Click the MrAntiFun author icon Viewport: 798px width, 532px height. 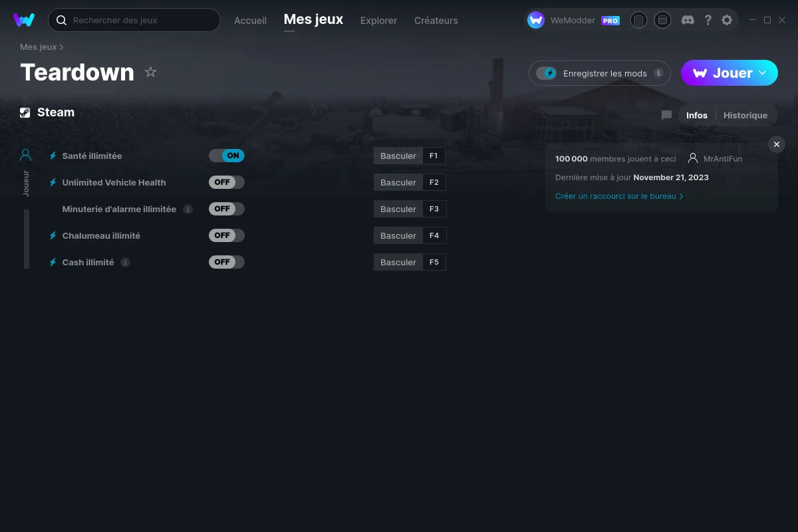coord(693,158)
